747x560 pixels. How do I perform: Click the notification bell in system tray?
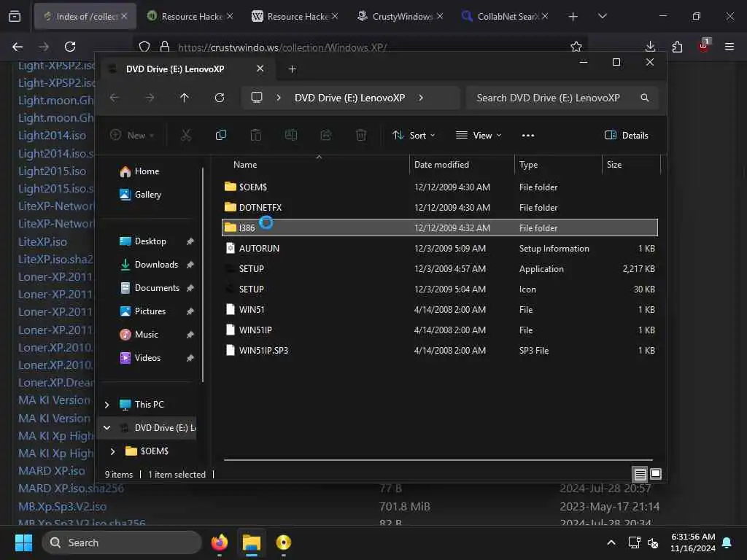(x=727, y=542)
